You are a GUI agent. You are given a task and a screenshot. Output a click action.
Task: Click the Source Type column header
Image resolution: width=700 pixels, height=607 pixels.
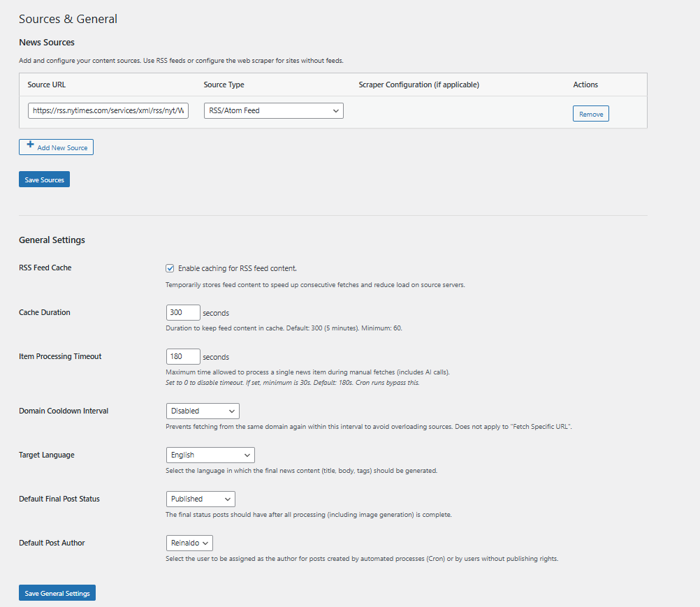click(224, 85)
